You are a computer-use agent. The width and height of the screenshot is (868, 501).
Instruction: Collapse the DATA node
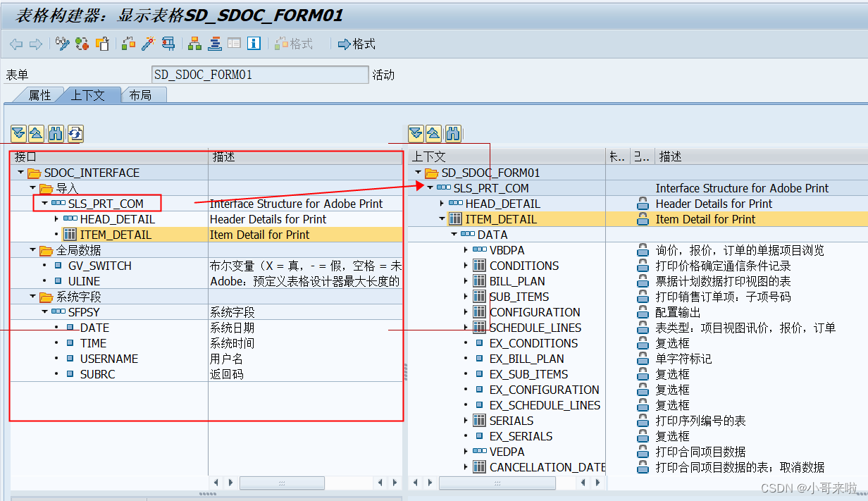pos(454,235)
